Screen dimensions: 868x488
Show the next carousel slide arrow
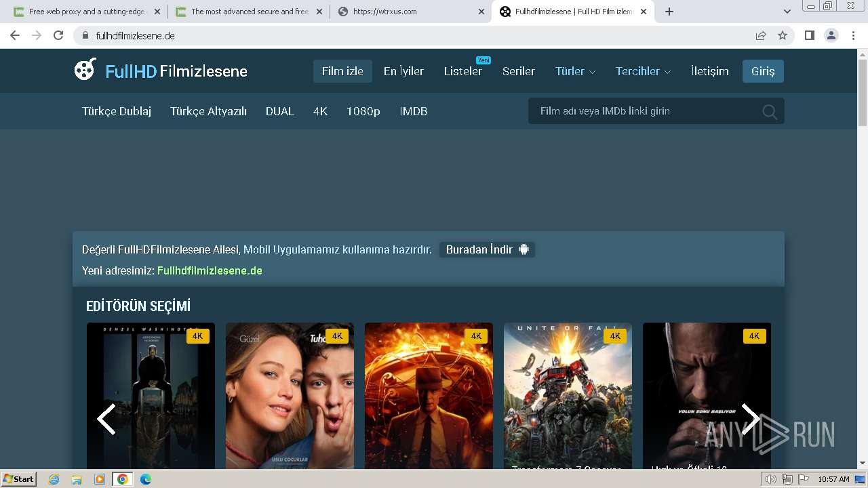click(x=750, y=419)
